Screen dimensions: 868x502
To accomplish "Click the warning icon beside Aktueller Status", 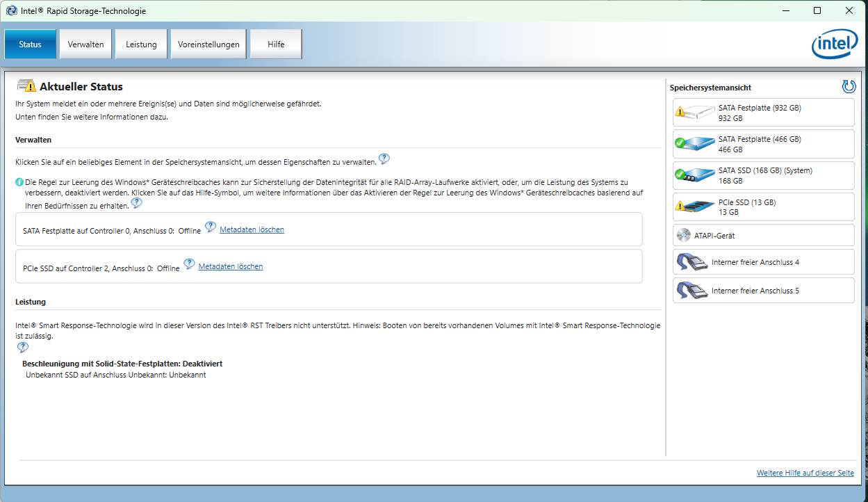I will coord(26,86).
